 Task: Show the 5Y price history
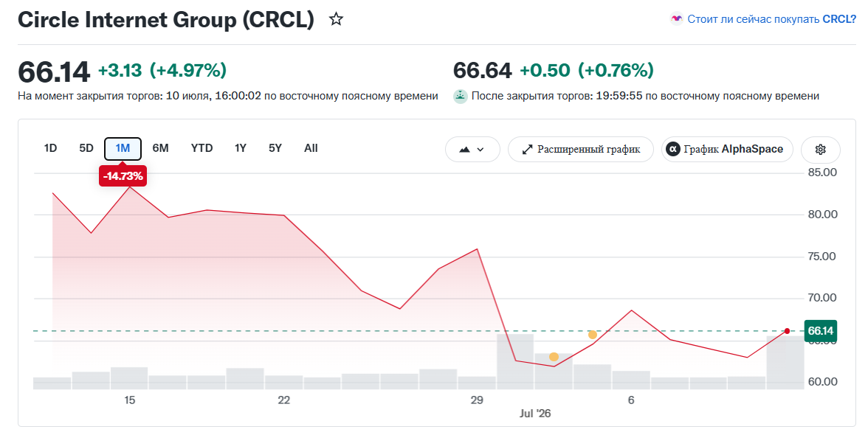pyautogui.click(x=275, y=148)
